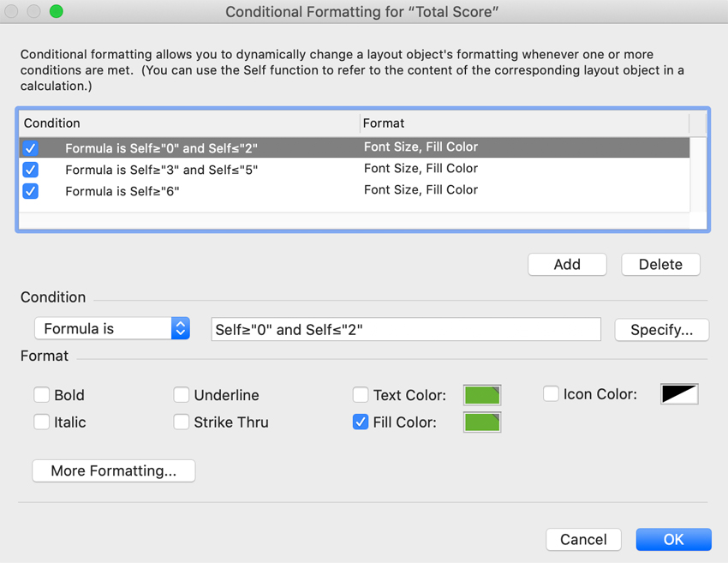Viewport: 728px width, 563px height.
Task: Open the Specify... calculation dialog
Action: click(661, 330)
